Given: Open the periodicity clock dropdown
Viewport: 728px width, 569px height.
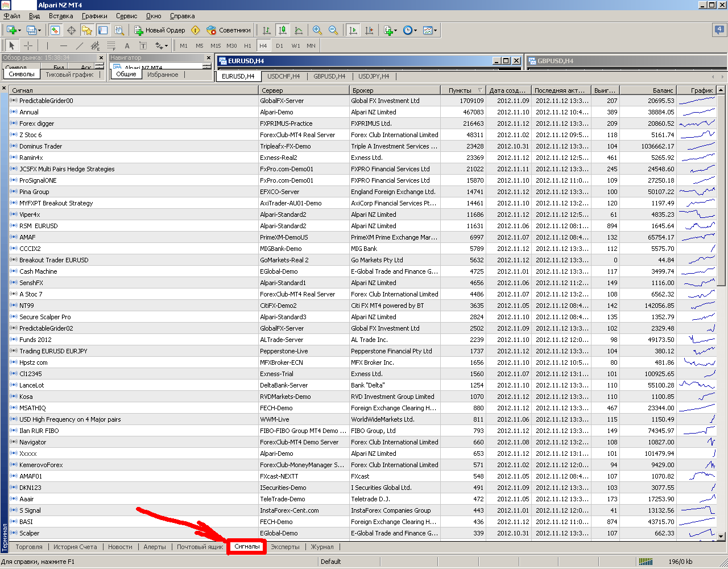Looking at the screenshot, I should pyautogui.click(x=410, y=30).
